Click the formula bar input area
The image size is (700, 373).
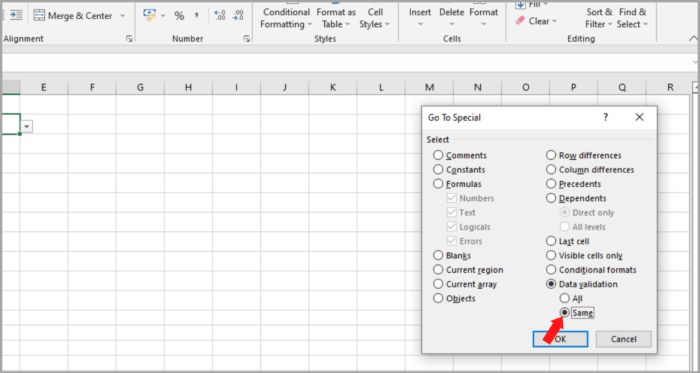pyautogui.click(x=346, y=63)
